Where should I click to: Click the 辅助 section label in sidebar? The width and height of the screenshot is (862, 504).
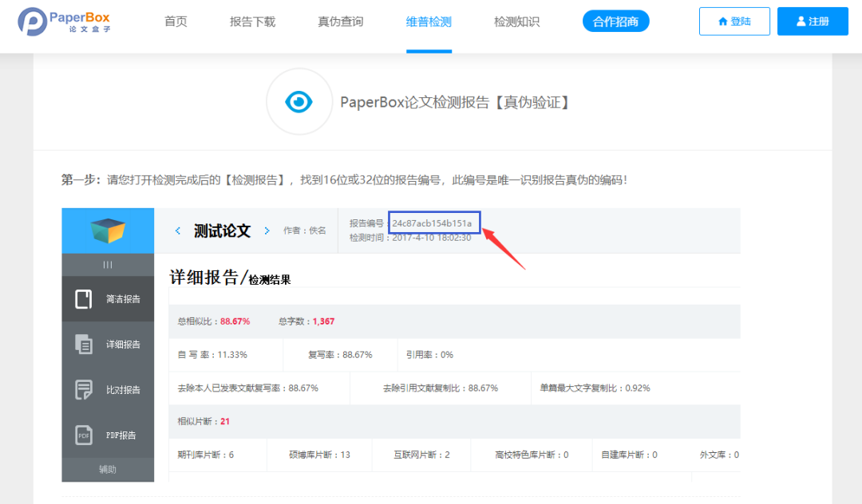pyautogui.click(x=108, y=470)
